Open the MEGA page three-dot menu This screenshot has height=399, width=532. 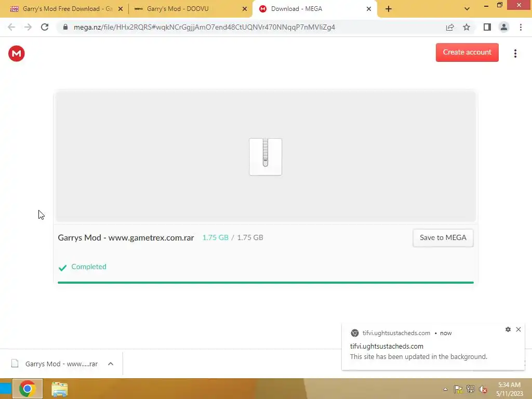[515, 54]
